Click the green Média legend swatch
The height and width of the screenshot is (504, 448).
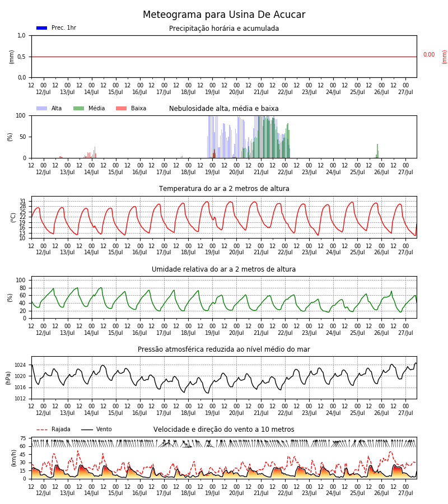click(x=79, y=108)
